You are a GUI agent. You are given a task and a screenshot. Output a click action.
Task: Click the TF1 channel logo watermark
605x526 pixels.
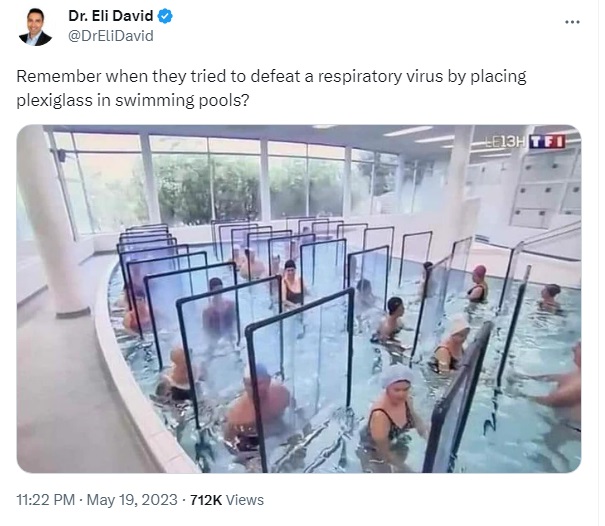[547, 142]
